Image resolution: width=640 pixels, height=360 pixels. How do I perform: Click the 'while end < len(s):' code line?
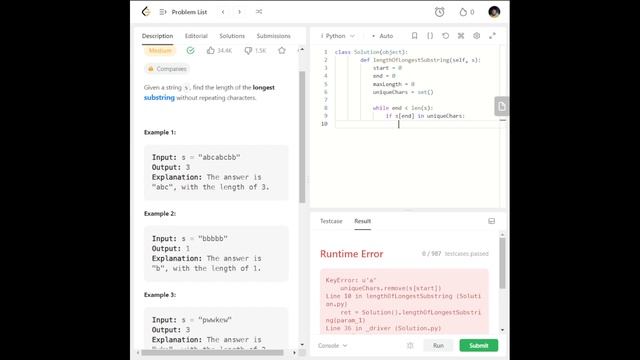(x=402, y=108)
